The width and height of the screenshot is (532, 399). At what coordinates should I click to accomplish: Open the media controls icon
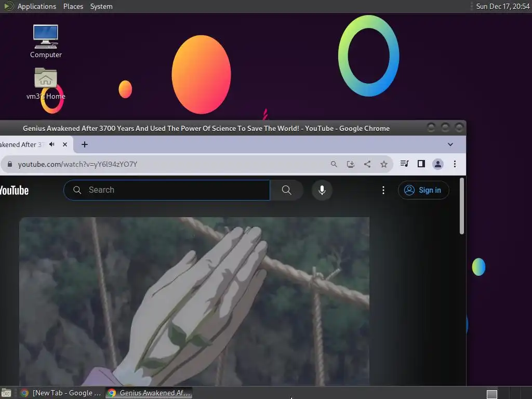click(404, 164)
